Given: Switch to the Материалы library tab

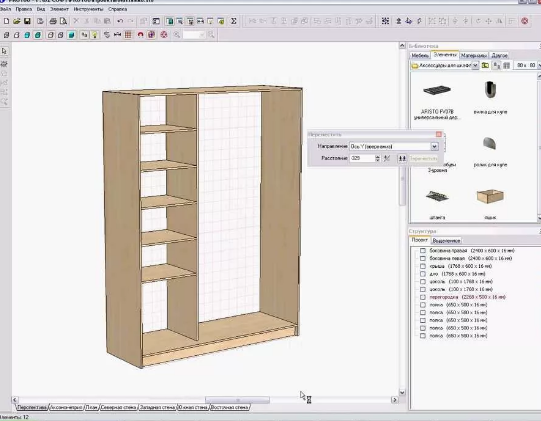Looking at the screenshot, I should (474, 55).
